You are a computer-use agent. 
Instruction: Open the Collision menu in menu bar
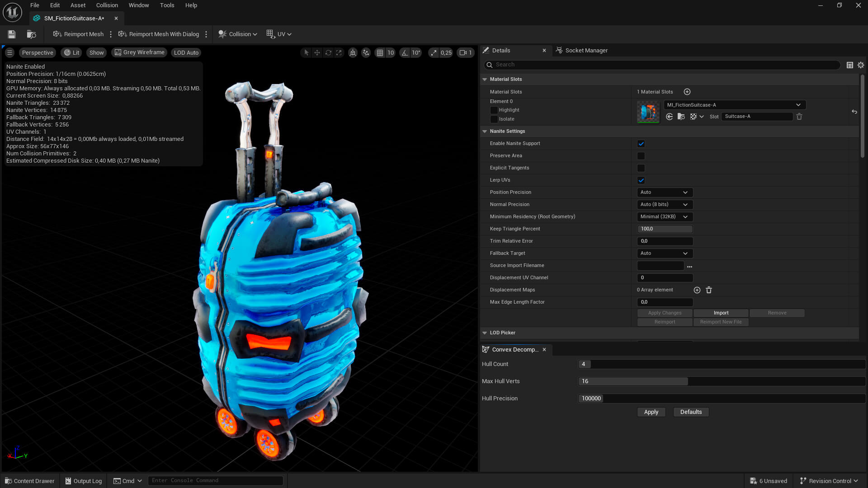107,5
